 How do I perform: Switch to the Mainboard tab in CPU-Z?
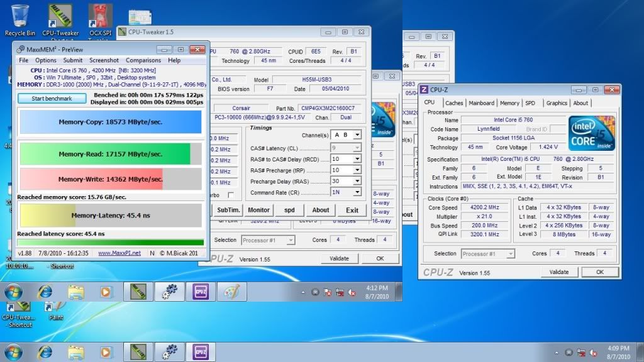481,103
